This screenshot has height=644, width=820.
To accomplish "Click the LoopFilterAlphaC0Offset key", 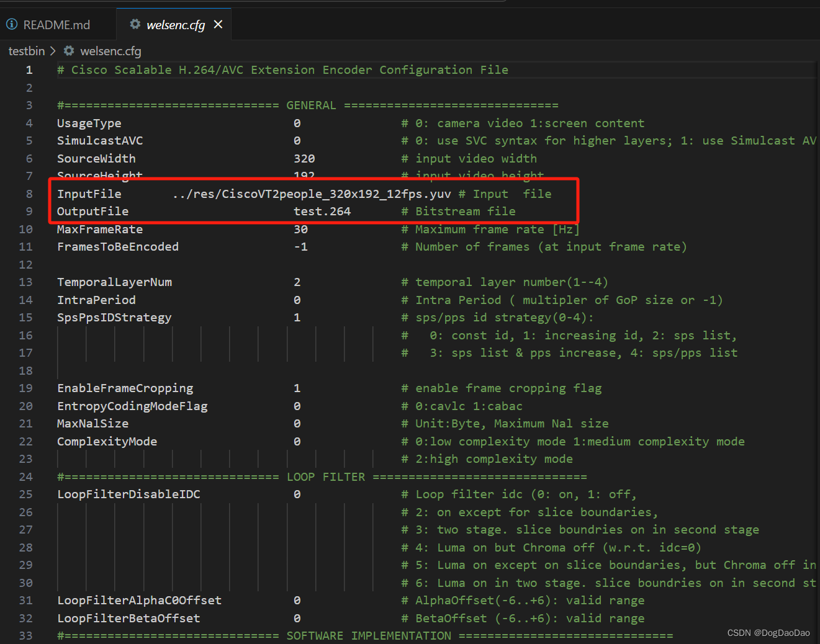I will (140, 601).
